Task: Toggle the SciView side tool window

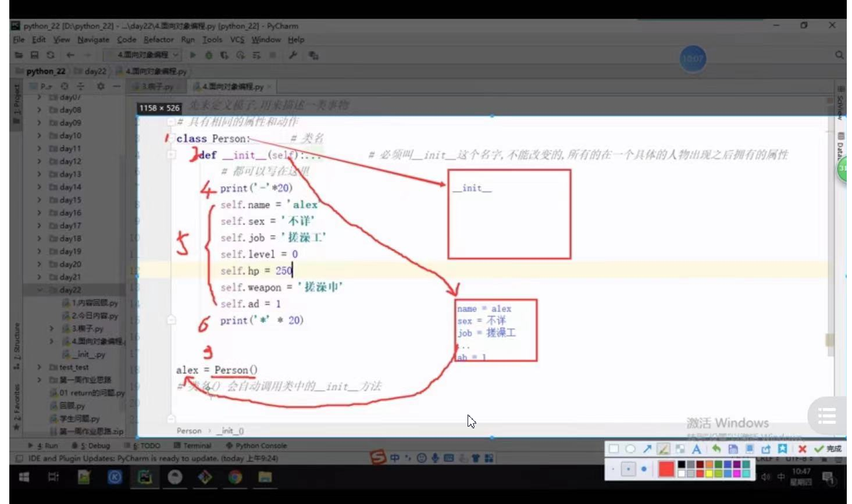Action: pos(840,103)
